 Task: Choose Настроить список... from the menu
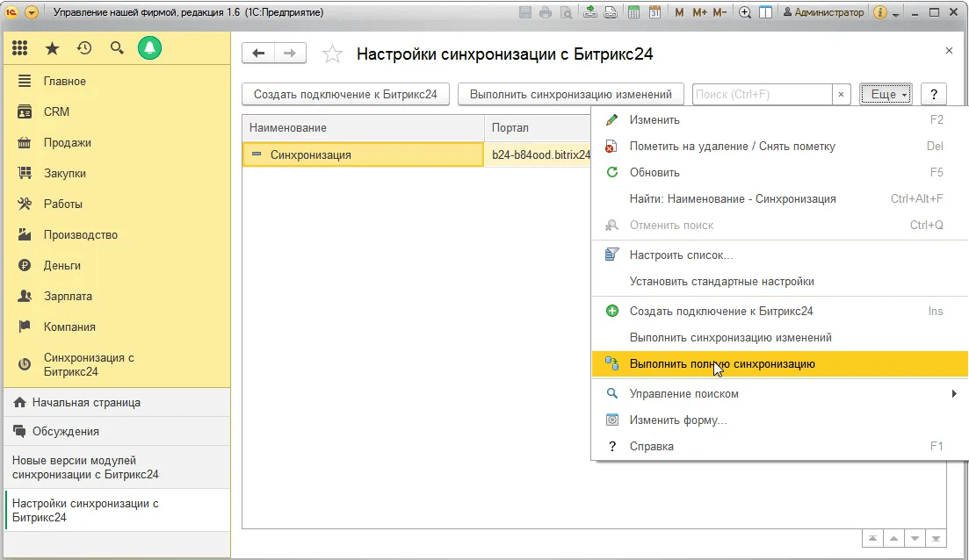point(681,255)
